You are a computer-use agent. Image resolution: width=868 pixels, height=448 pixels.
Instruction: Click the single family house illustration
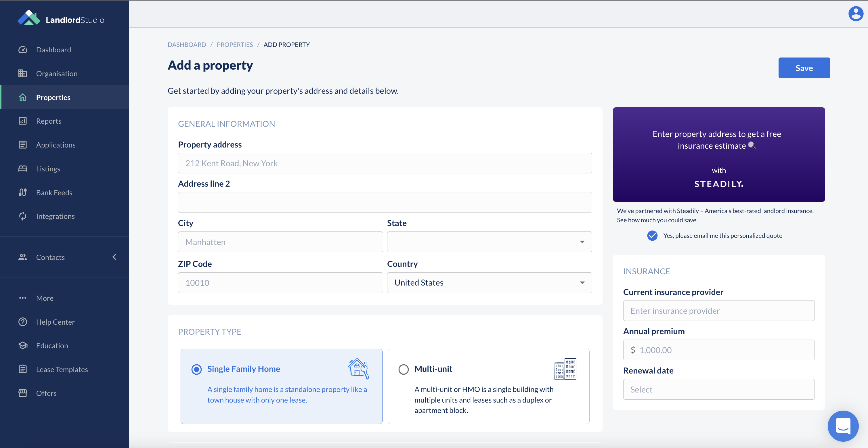(x=359, y=369)
